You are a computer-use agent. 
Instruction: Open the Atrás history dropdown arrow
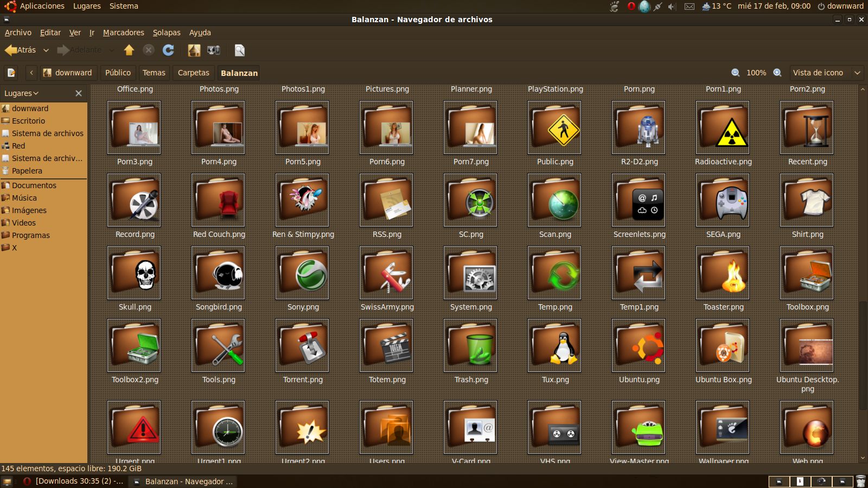pyautogui.click(x=46, y=50)
